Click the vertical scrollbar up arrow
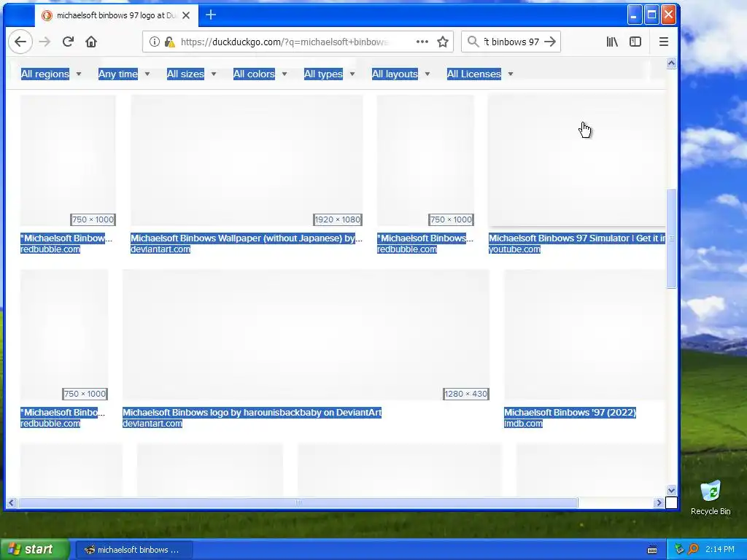This screenshot has height=560, width=747. pyautogui.click(x=671, y=63)
